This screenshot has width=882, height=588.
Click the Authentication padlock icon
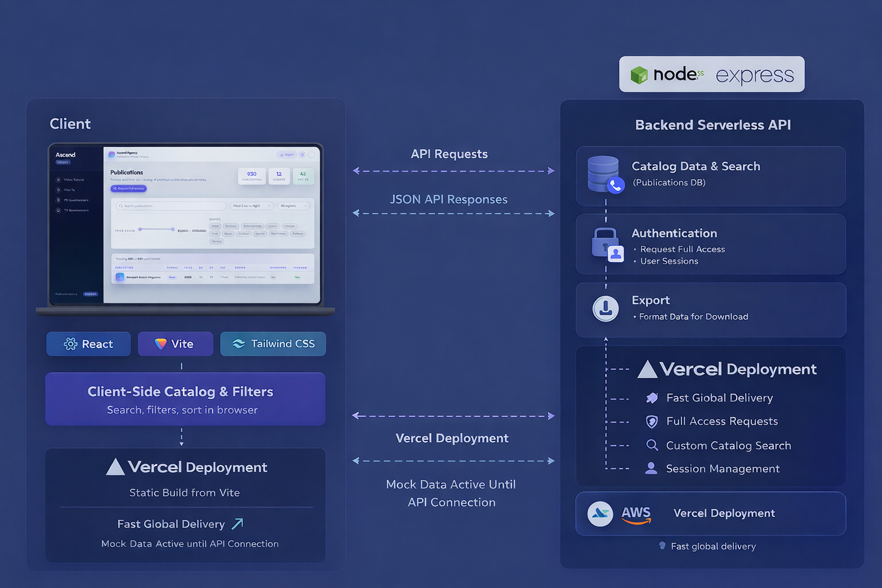click(606, 243)
